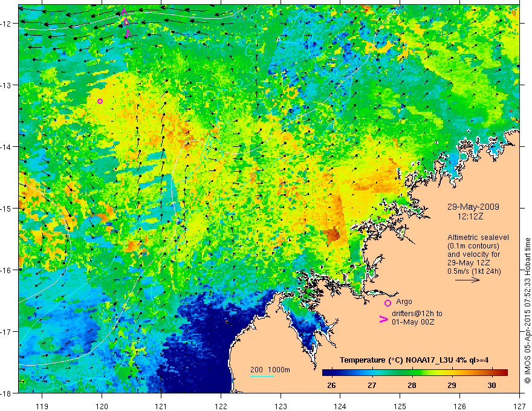Image resolution: width=532 pixels, height=411 pixels.
Task: Click the Argo legend circle symbol
Action: (x=388, y=303)
